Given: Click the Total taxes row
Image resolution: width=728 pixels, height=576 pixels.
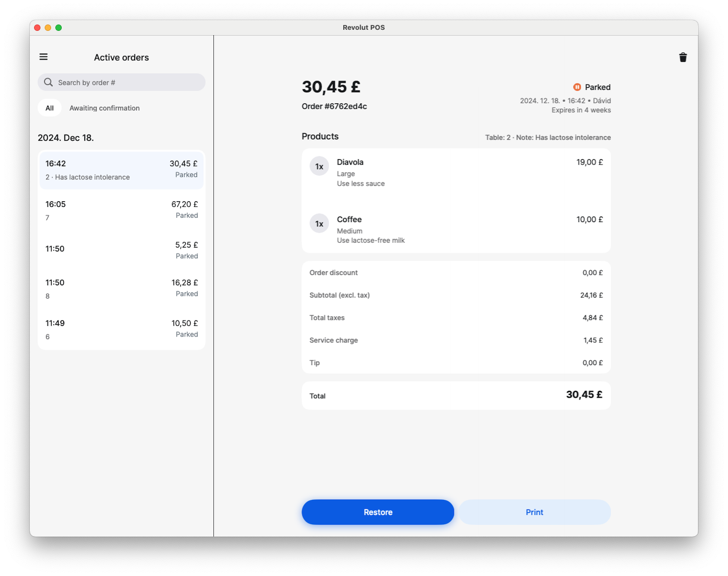Looking at the screenshot, I should click(x=456, y=318).
